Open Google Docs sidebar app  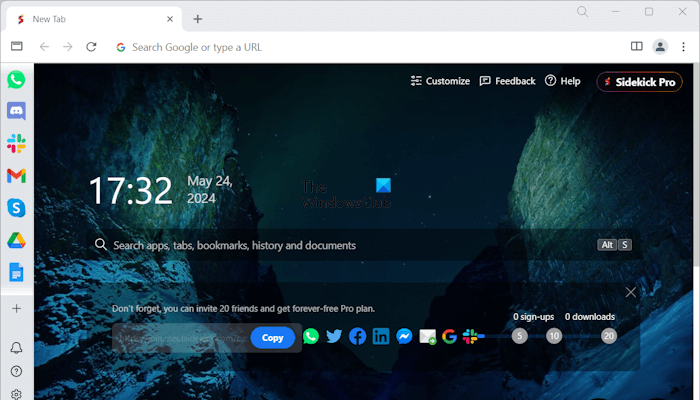coord(16,272)
